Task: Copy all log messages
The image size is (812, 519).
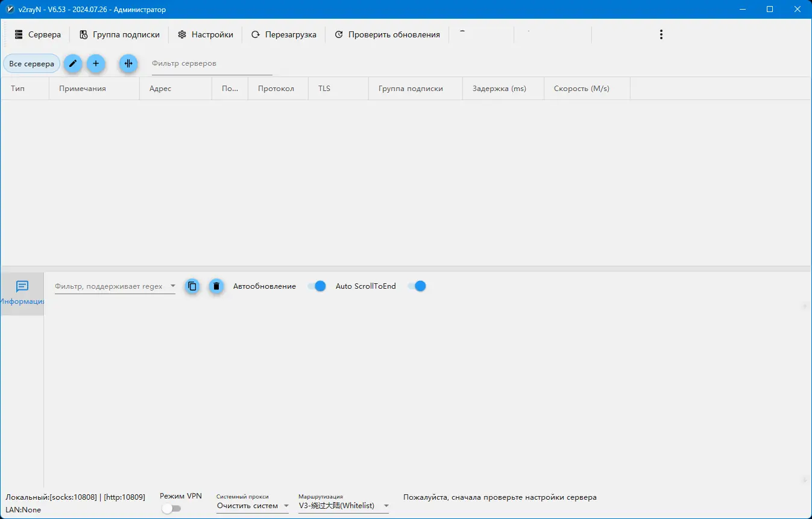Action: 192,286
